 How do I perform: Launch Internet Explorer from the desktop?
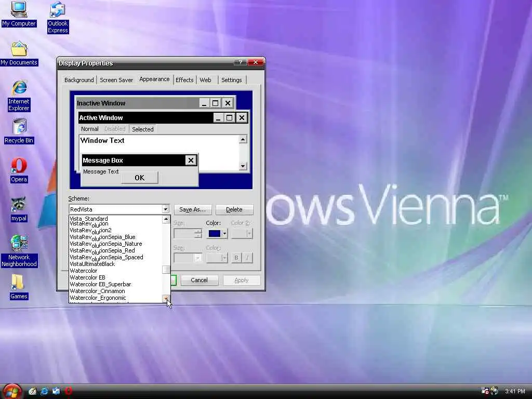click(x=19, y=96)
